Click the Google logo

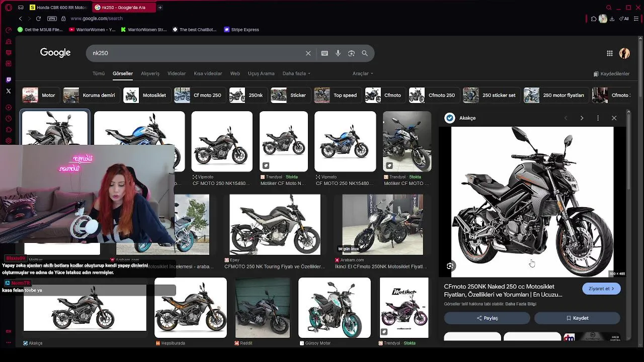pos(55,53)
